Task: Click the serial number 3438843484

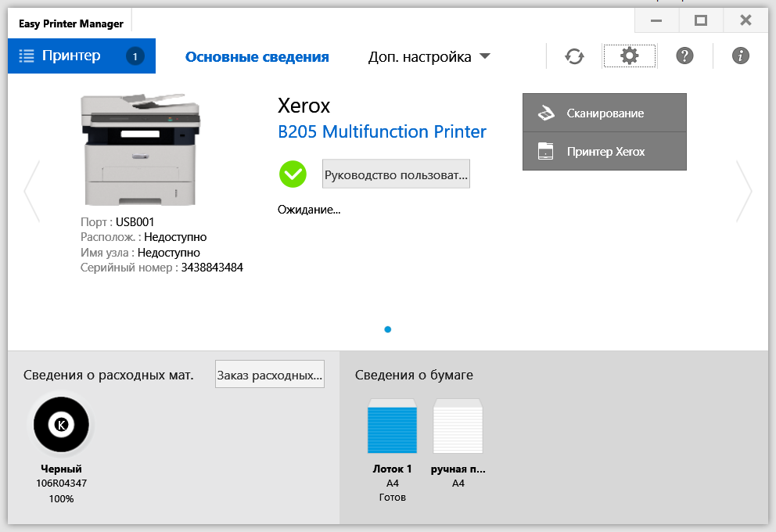Action: click(212, 268)
